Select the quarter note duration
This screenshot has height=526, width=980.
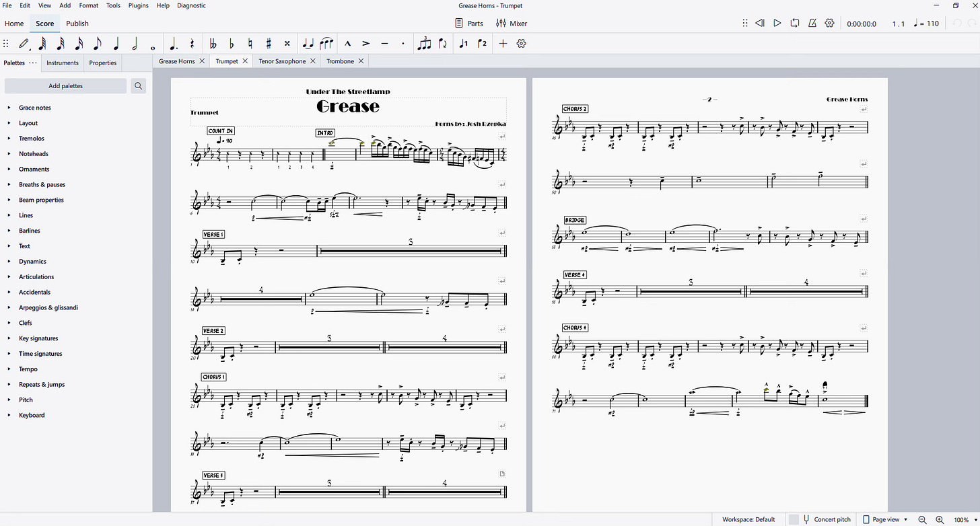[x=116, y=44]
